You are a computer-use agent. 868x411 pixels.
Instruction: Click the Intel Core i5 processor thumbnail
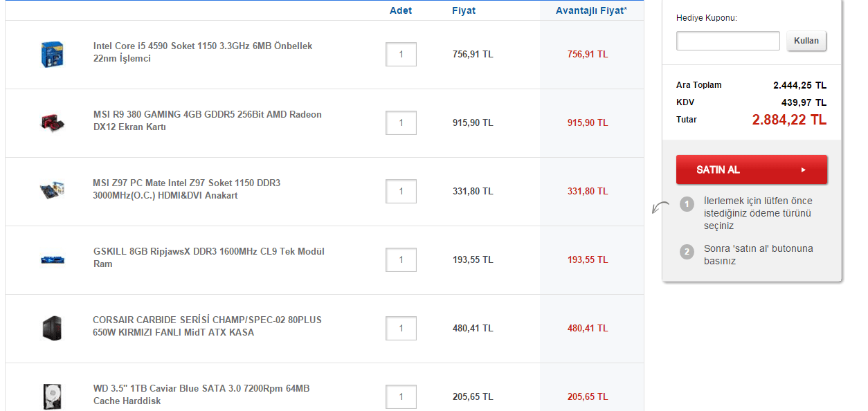pyautogui.click(x=52, y=54)
